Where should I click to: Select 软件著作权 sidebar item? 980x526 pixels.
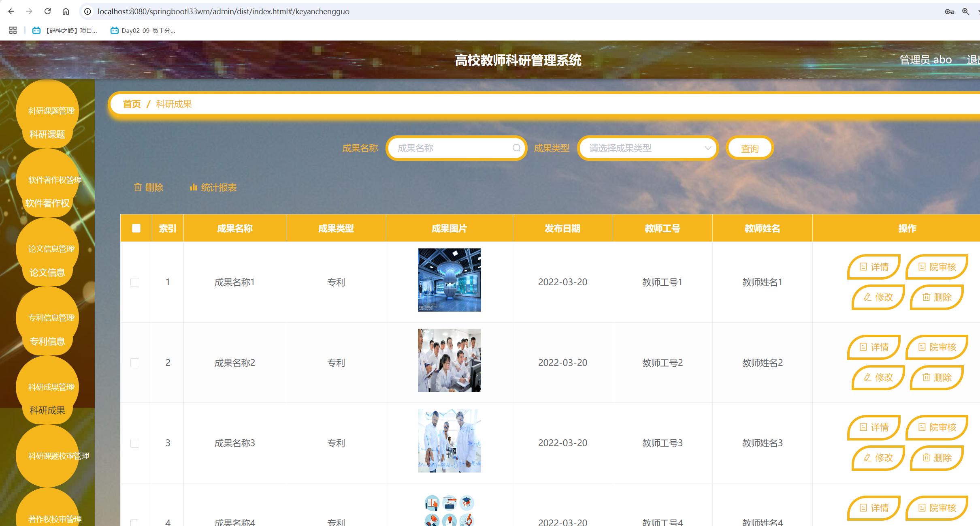(47, 203)
